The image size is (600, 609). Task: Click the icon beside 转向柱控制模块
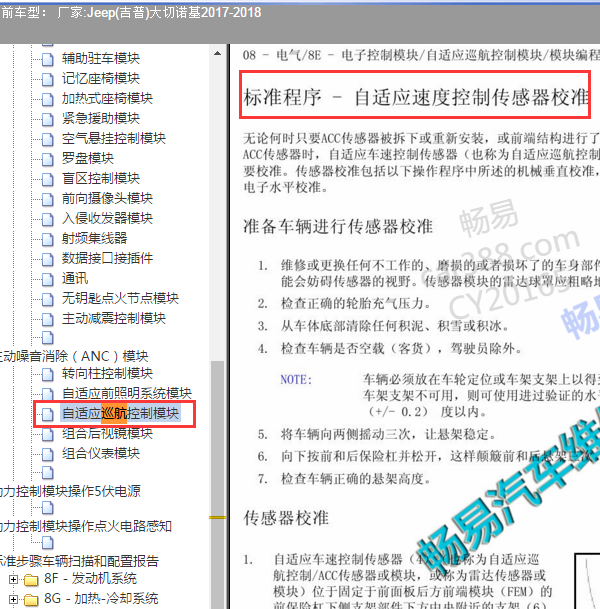click(48, 374)
